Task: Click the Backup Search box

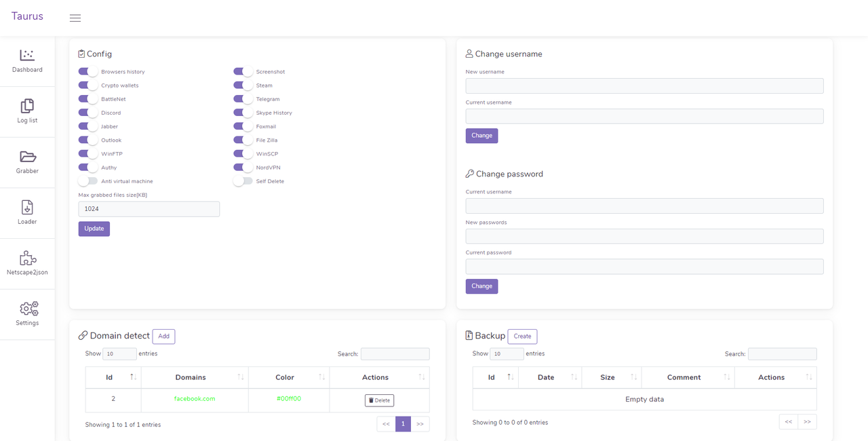Action: pyautogui.click(x=782, y=354)
